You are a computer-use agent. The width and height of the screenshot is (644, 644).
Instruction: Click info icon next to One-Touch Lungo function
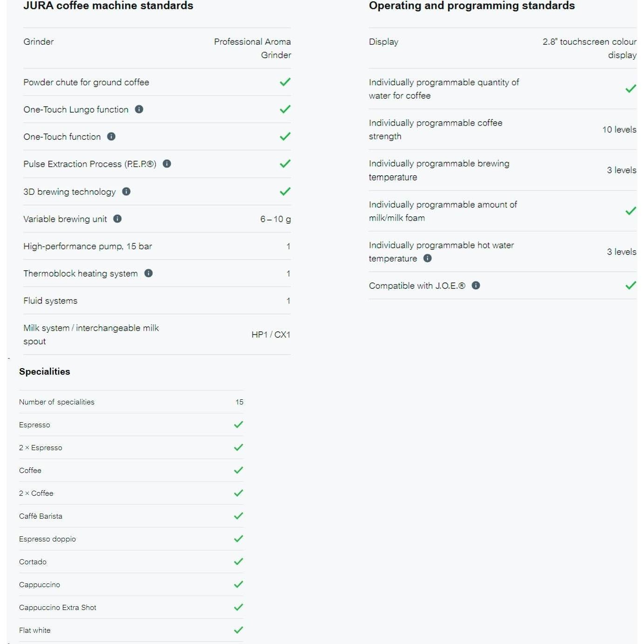click(139, 109)
